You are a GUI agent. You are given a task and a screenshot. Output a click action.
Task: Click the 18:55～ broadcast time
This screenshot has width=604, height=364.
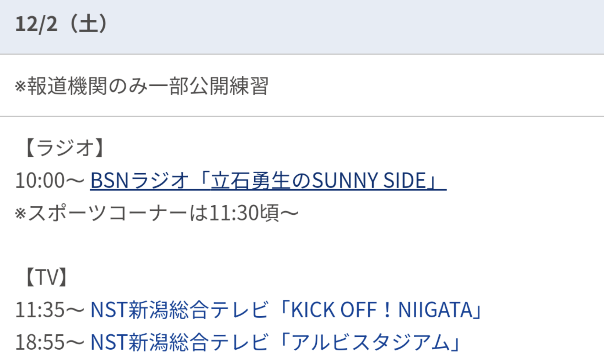[50, 342]
